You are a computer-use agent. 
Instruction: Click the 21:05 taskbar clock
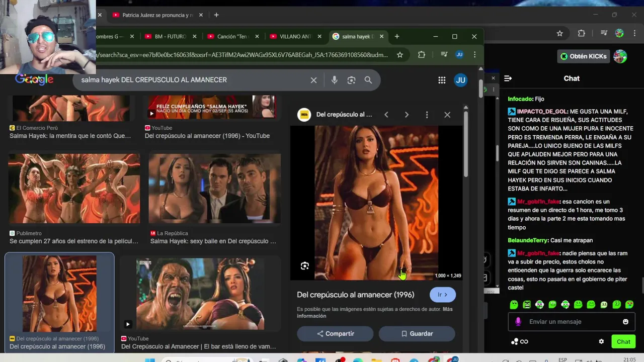coord(629,359)
